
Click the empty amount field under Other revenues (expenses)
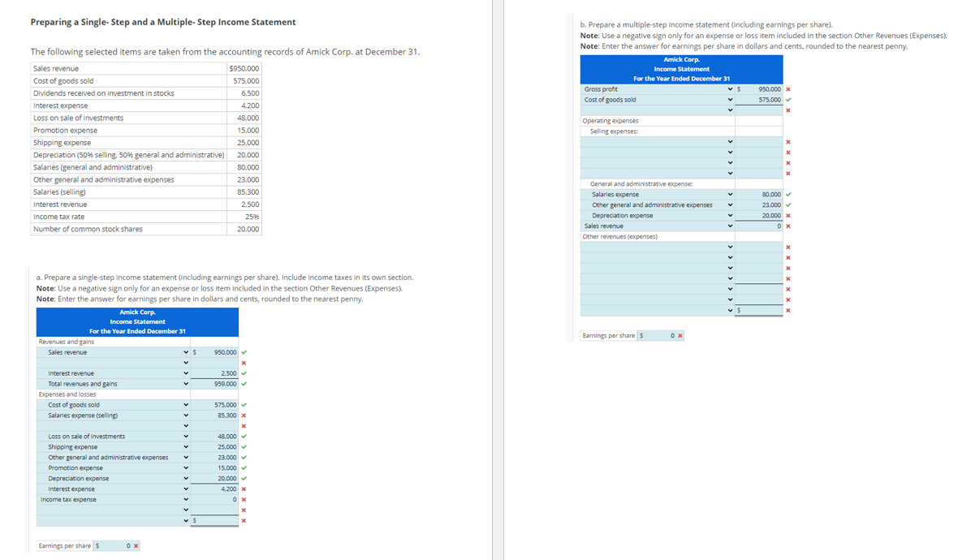pyautogui.click(x=760, y=246)
